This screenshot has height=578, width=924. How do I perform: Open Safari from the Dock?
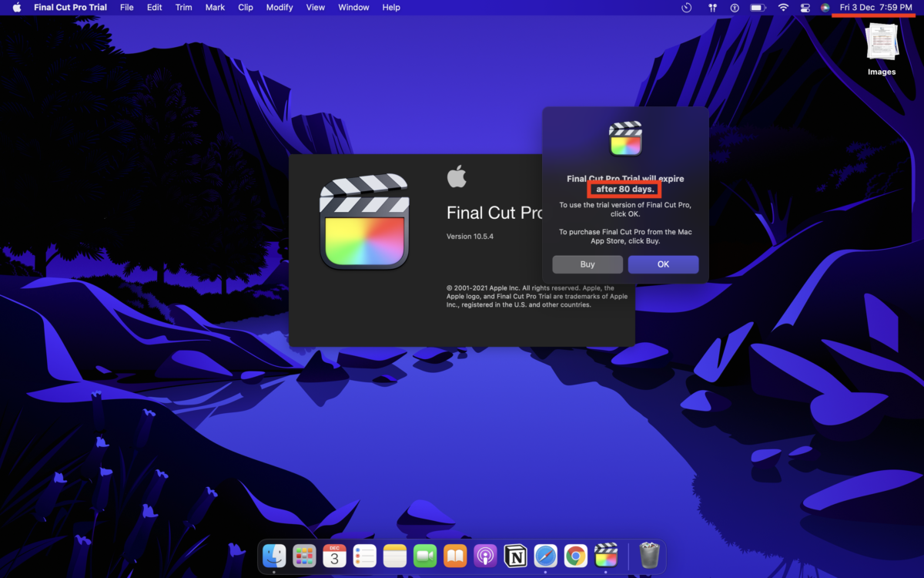point(545,556)
